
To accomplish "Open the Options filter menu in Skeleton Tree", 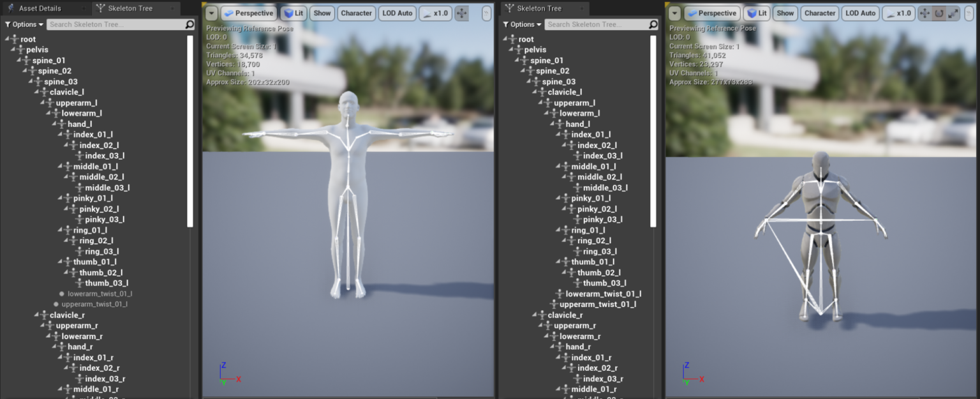I will [23, 24].
